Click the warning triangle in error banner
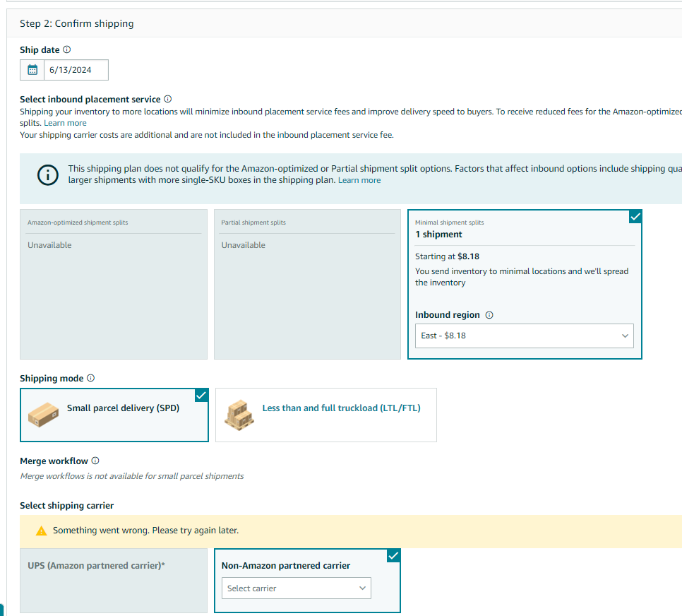 pyautogui.click(x=42, y=531)
